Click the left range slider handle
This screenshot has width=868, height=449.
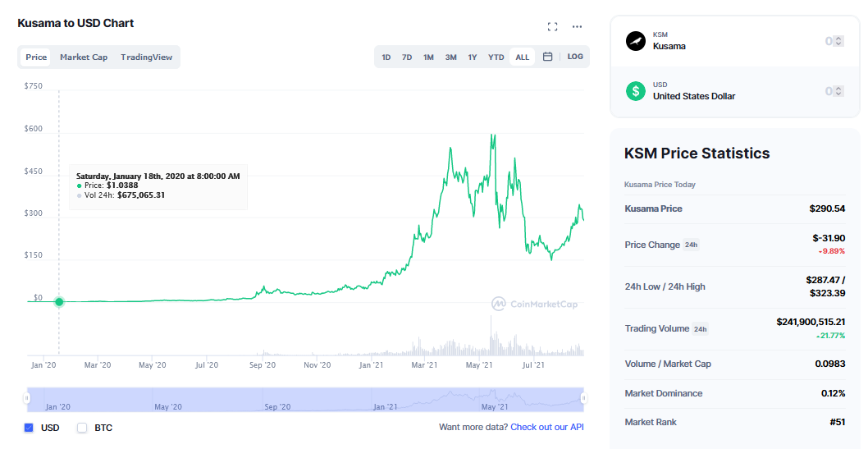[27, 398]
